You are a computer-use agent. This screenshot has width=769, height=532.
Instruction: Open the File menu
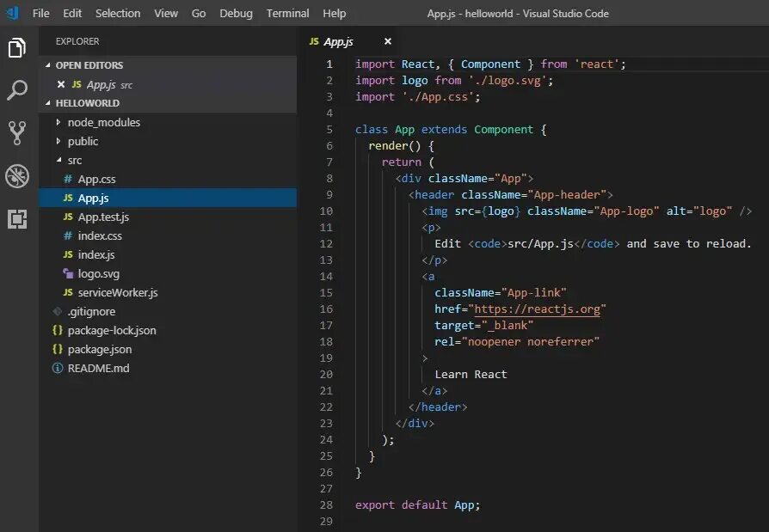click(x=41, y=13)
